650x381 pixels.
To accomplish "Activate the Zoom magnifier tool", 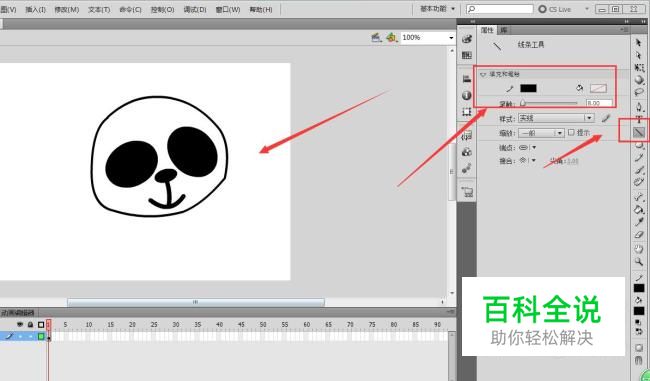I will pos(638,262).
